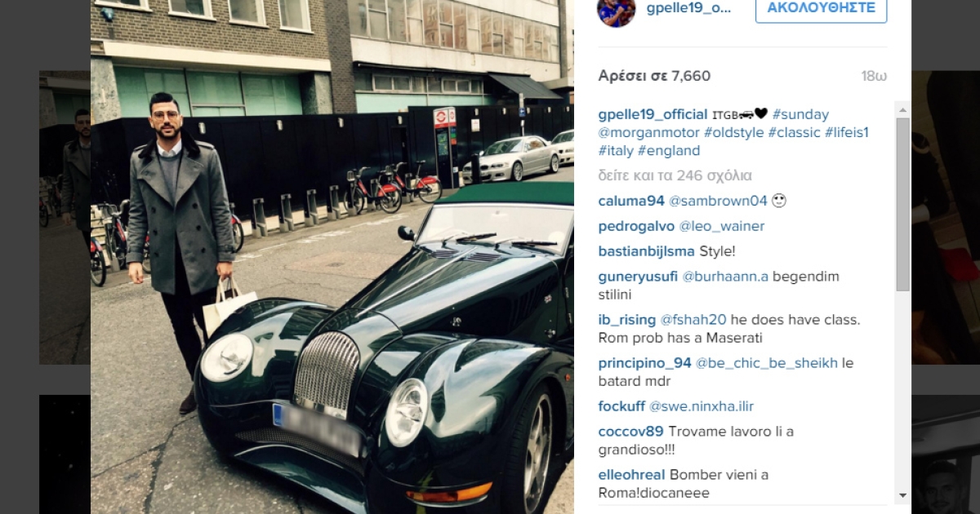980x514 pixels.
Task: Click the comments scrollbar down arrow
Action: [x=902, y=495]
